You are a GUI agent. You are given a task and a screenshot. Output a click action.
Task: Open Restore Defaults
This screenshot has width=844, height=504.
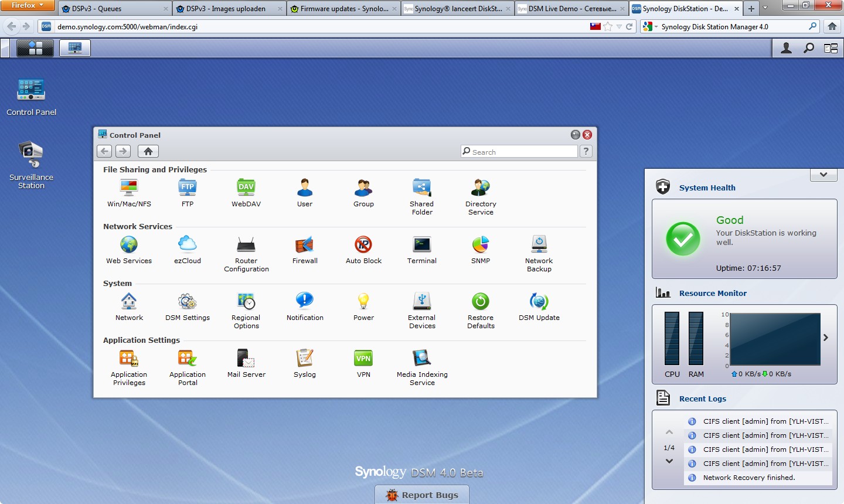[481, 311]
